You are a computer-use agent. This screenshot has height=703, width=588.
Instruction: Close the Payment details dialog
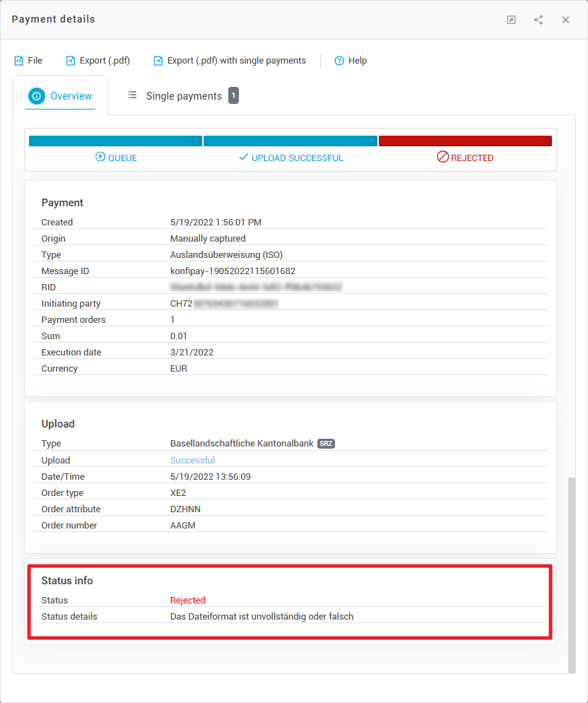[x=565, y=20]
